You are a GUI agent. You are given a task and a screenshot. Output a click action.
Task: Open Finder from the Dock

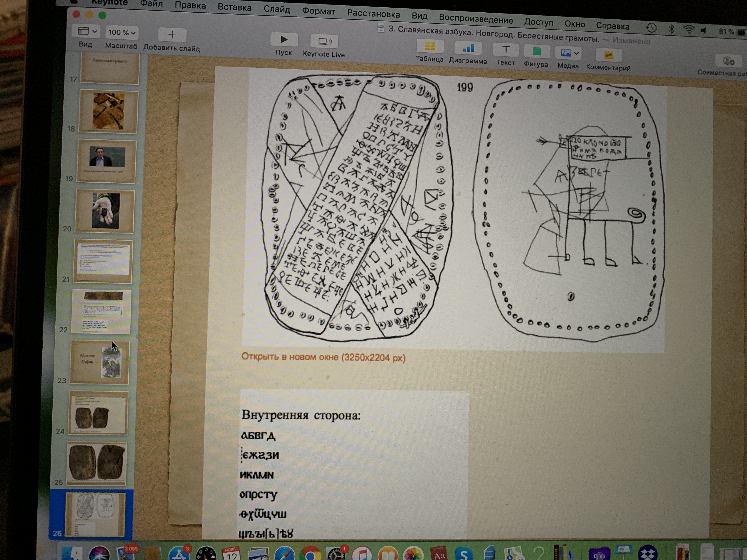coord(72,554)
